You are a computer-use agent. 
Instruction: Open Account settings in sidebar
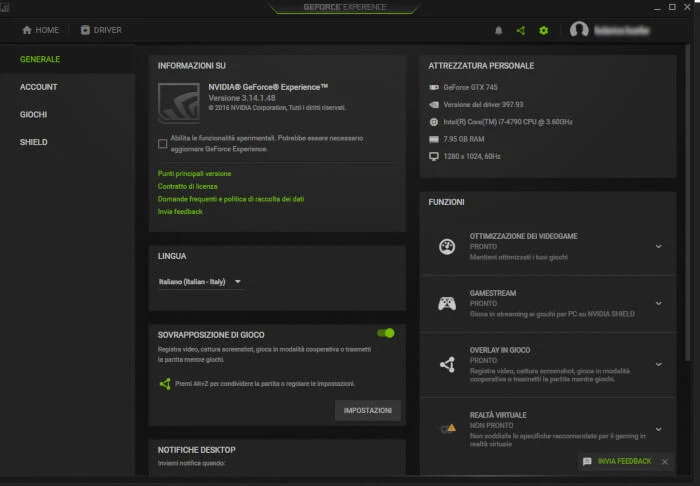(x=38, y=87)
